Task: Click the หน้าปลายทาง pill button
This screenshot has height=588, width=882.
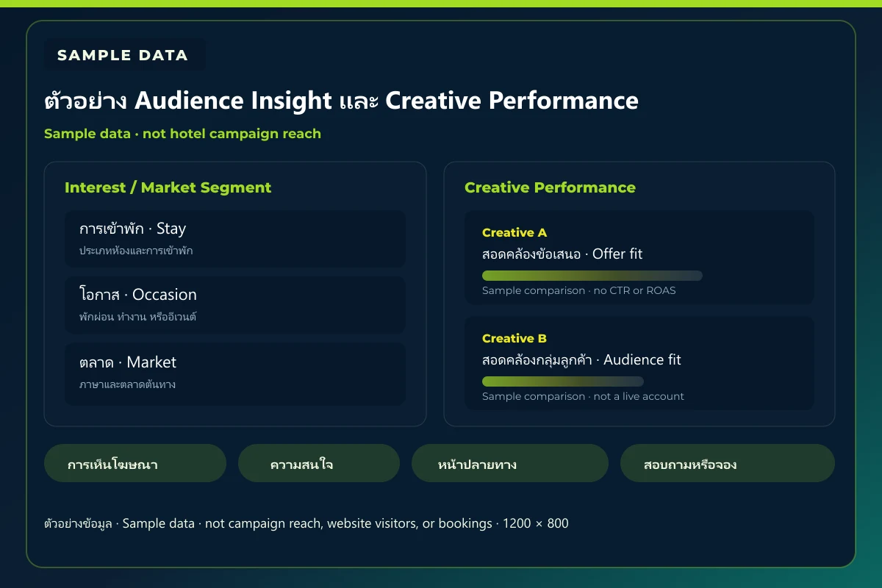Action: (x=510, y=463)
